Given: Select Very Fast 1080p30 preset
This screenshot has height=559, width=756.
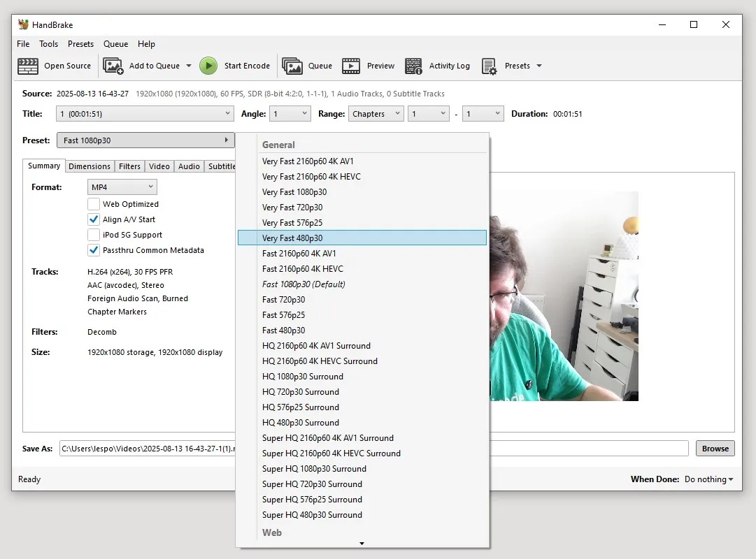Looking at the screenshot, I should 362,192.
